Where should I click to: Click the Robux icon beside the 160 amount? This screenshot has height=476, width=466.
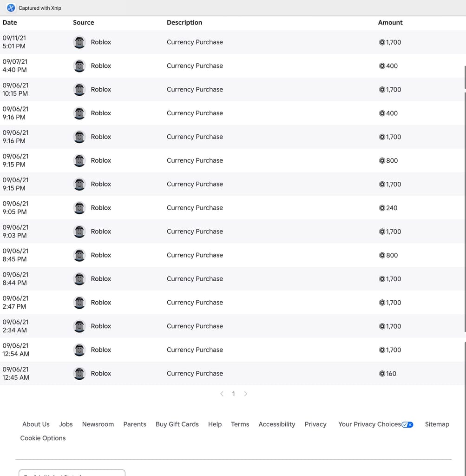(382, 374)
